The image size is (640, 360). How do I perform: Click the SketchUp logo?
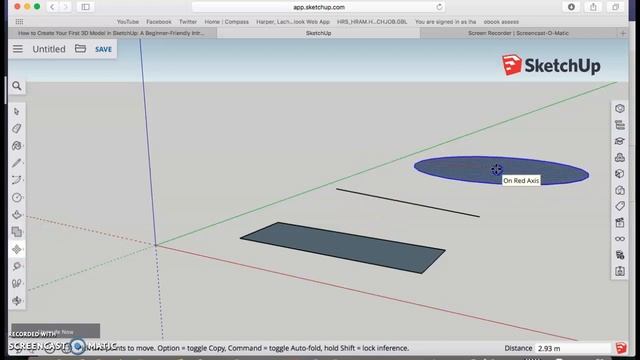[x=551, y=65]
